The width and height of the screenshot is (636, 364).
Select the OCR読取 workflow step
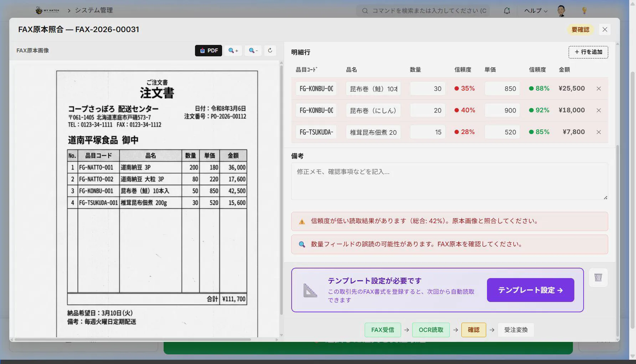point(431,330)
